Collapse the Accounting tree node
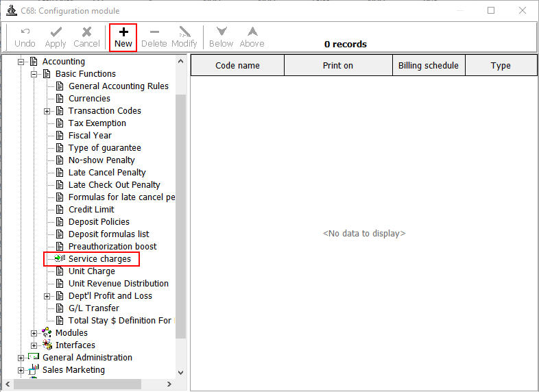The image size is (539, 392). [x=21, y=62]
